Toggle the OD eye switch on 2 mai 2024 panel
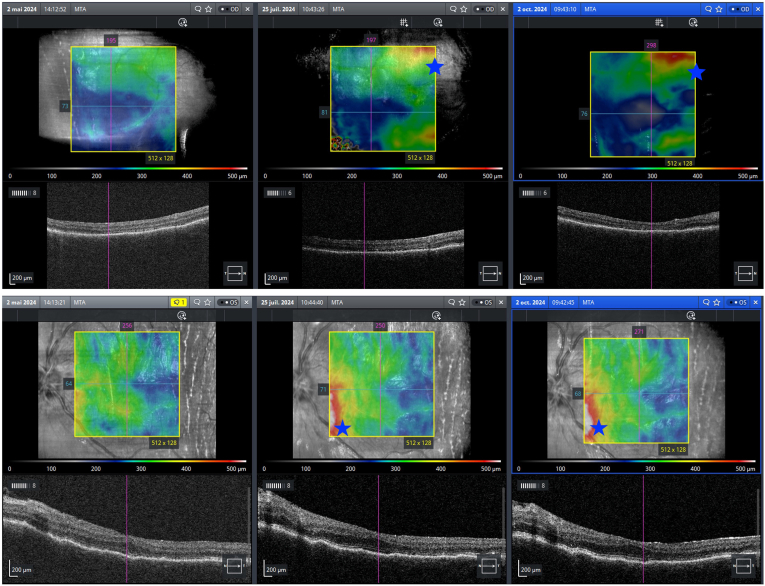The height and width of the screenshot is (586, 765). click(x=229, y=9)
